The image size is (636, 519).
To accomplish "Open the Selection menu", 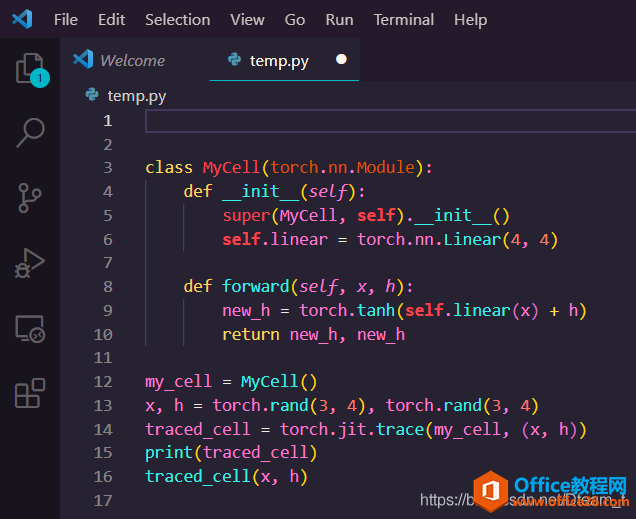I will click(x=177, y=20).
